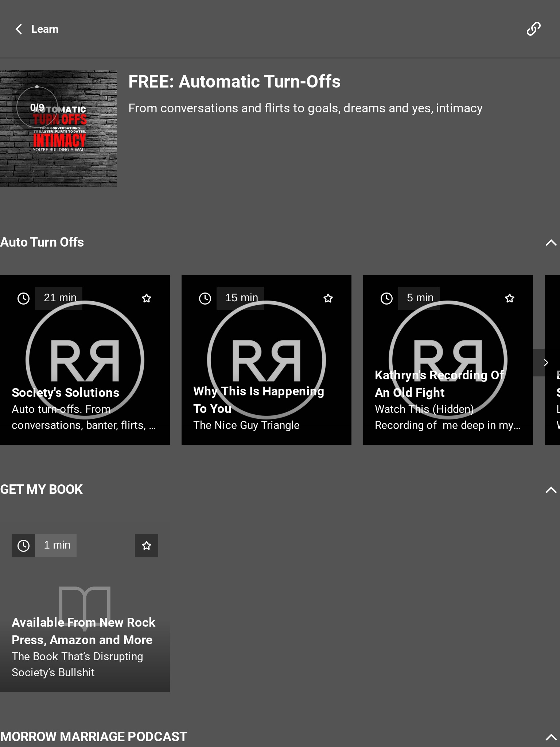Toggle favorite star on Kathryn's Recording
The height and width of the screenshot is (747, 560).
pos(510,298)
